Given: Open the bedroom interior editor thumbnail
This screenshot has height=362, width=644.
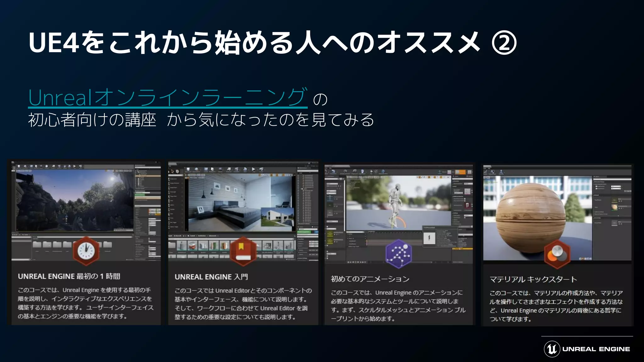Looking at the screenshot, I should click(x=243, y=211).
